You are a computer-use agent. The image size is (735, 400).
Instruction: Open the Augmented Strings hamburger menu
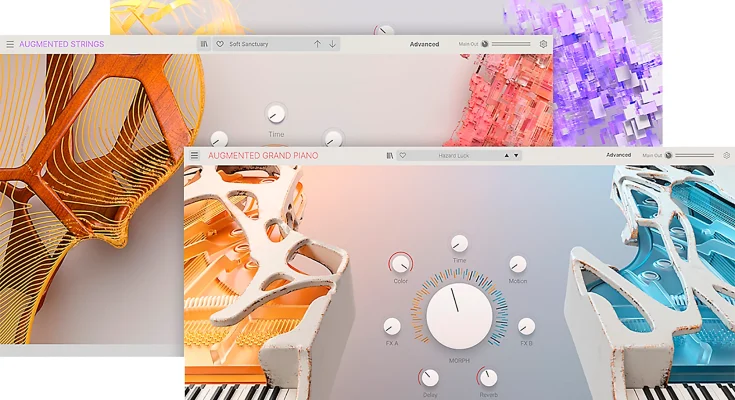pyautogui.click(x=10, y=44)
